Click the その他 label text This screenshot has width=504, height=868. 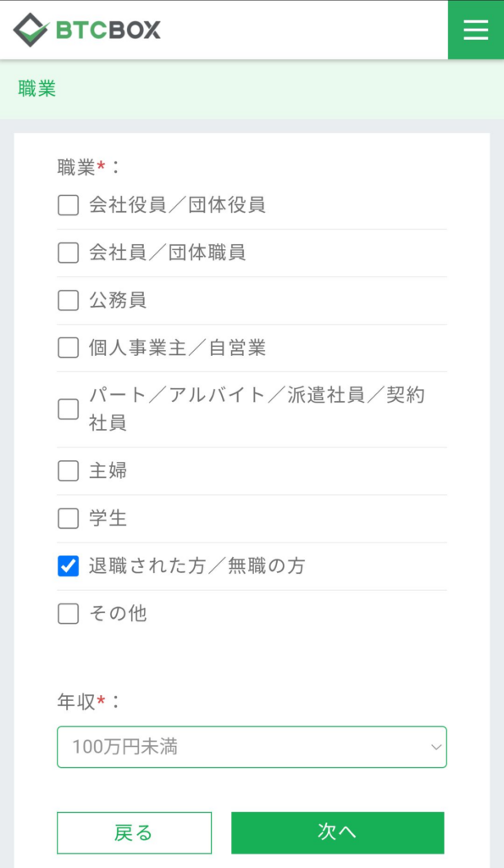click(117, 614)
